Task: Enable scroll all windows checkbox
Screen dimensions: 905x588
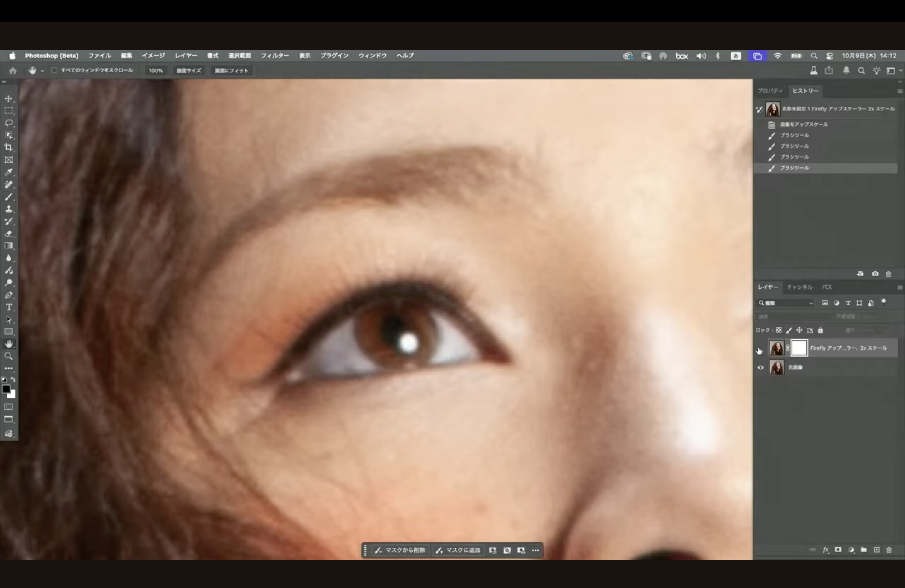Action: click(54, 70)
